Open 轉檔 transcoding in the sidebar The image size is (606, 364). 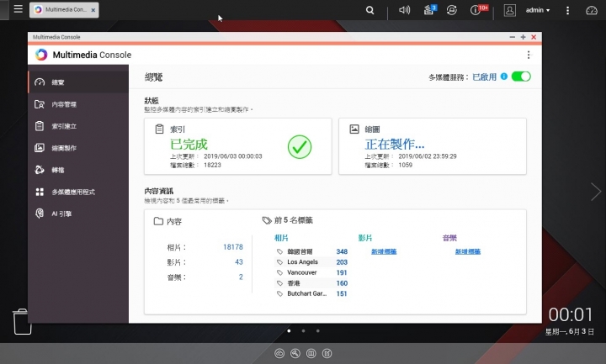point(78,170)
